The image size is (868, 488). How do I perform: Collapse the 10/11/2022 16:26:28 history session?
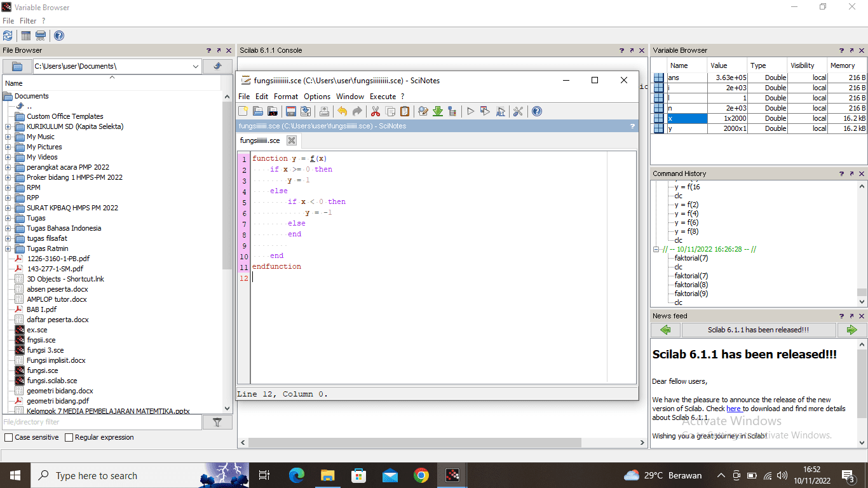tap(656, 250)
